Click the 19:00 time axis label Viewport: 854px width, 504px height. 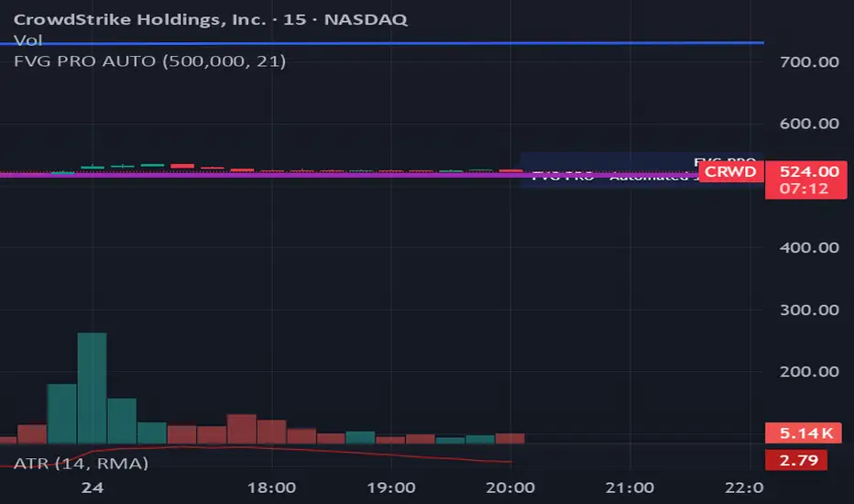(391, 488)
